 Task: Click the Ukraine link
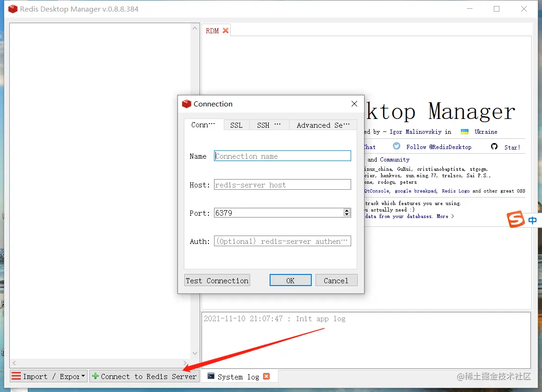[485, 131]
